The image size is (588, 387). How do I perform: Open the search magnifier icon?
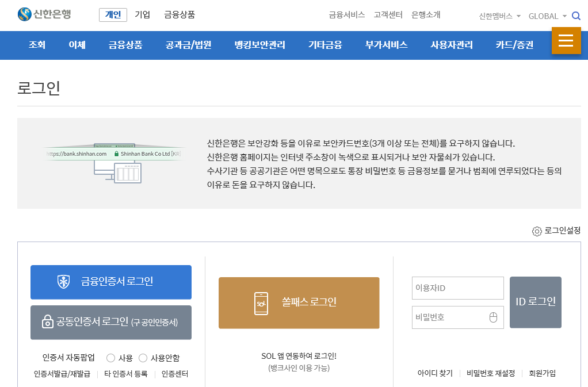576,16
